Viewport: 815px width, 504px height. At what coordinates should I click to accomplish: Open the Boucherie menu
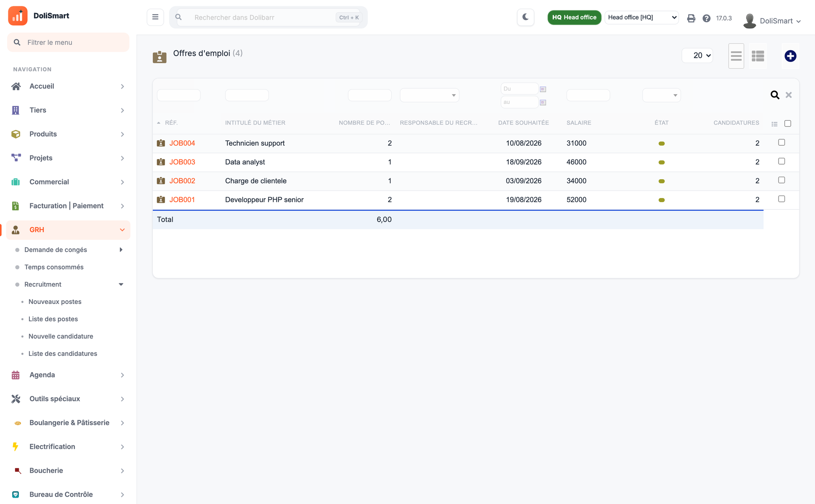click(68, 471)
